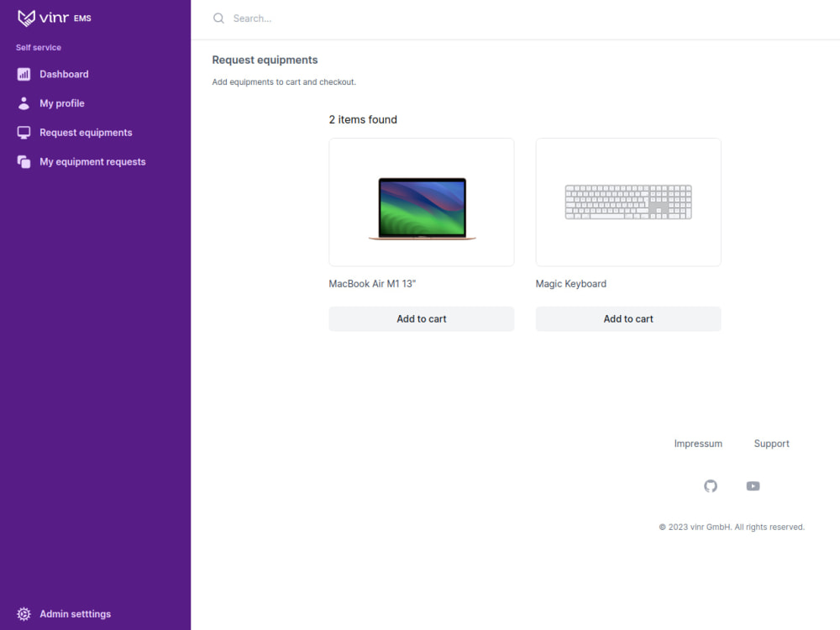Open My equipment requests
The height and width of the screenshot is (630, 840).
pyautogui.click(x=96, y=162)
